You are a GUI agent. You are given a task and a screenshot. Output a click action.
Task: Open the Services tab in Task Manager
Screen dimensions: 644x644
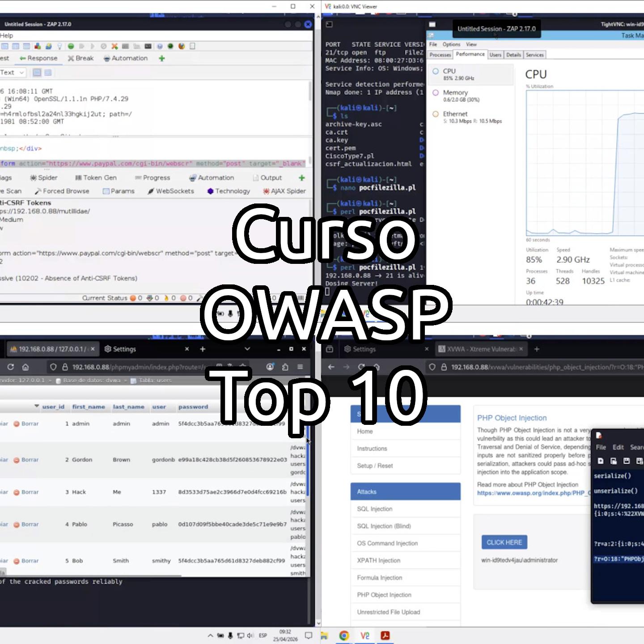534,55
